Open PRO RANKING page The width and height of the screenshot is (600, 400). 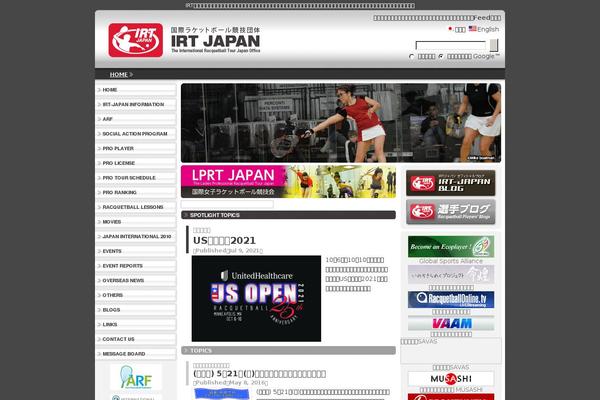(136, 193)
